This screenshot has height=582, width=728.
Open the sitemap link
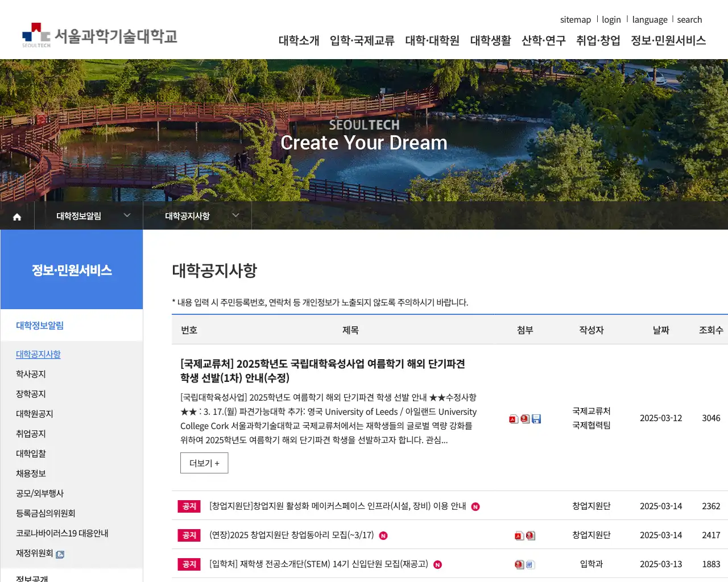pyautogui.click(x=576, y=19)
